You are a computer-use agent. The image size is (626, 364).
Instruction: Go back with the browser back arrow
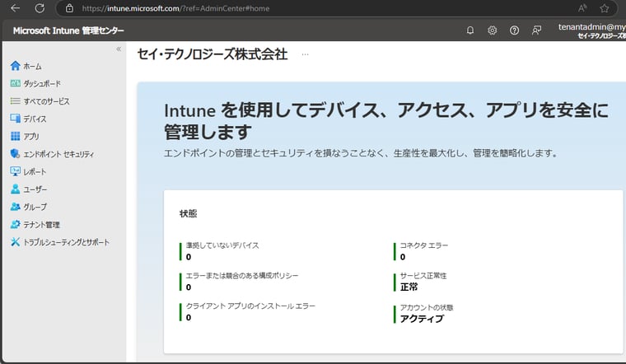coord(15,8)
